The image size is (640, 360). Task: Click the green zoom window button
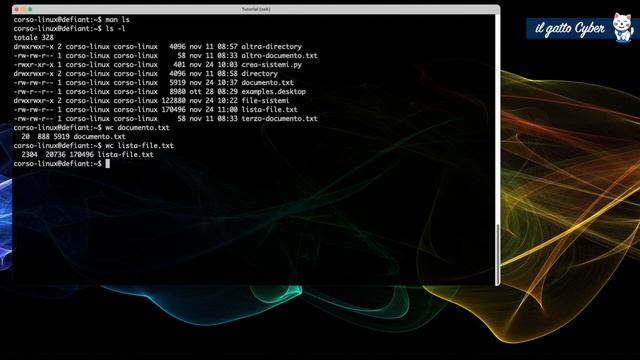[30, 9]
